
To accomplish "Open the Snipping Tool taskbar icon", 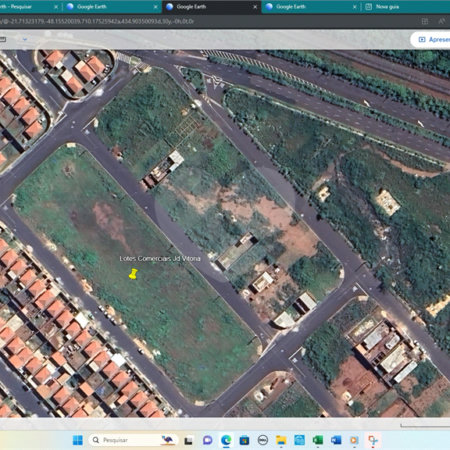I will [x=373, y=440].
